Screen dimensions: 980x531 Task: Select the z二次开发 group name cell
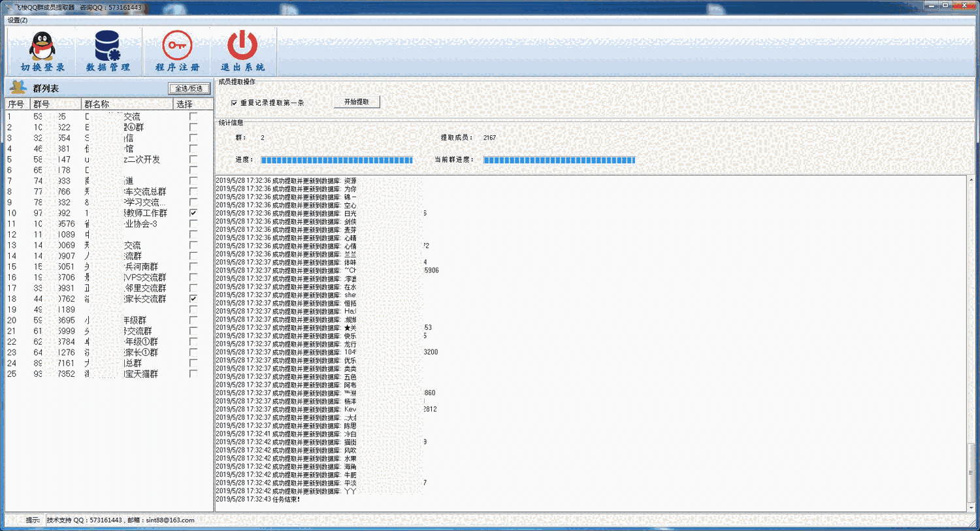point(128,159)
